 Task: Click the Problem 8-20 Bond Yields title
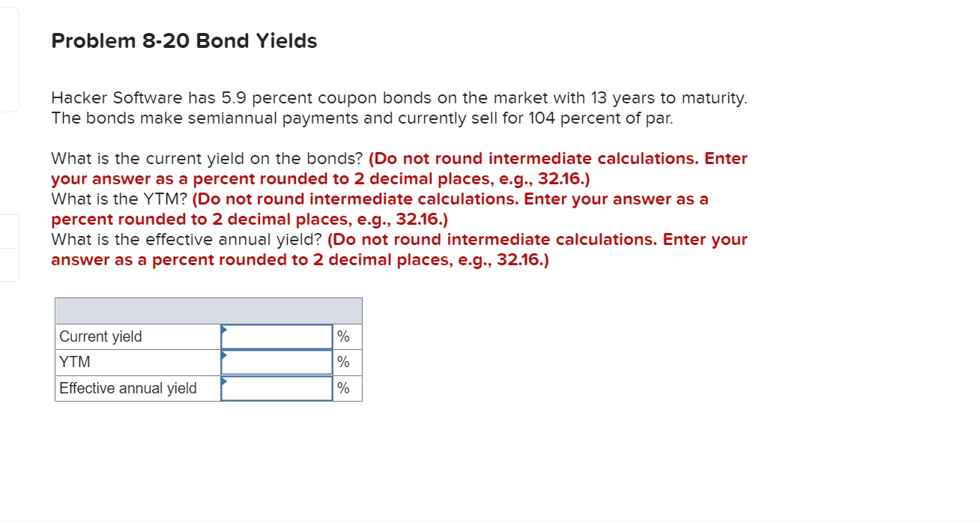[x=183, y=41]
